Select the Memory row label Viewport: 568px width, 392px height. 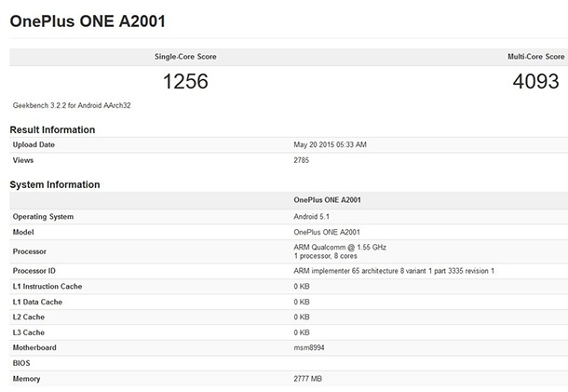coord(26,379)
